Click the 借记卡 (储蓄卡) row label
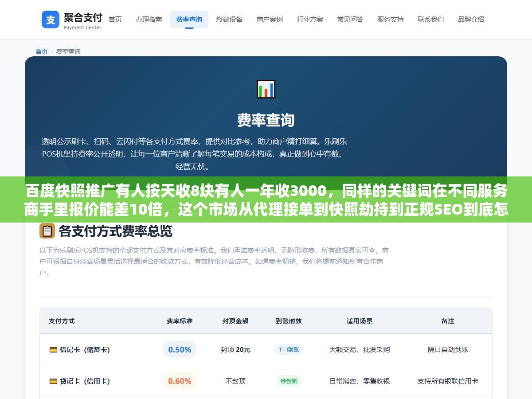Screen dimensions: 532x399 [85, 350]
